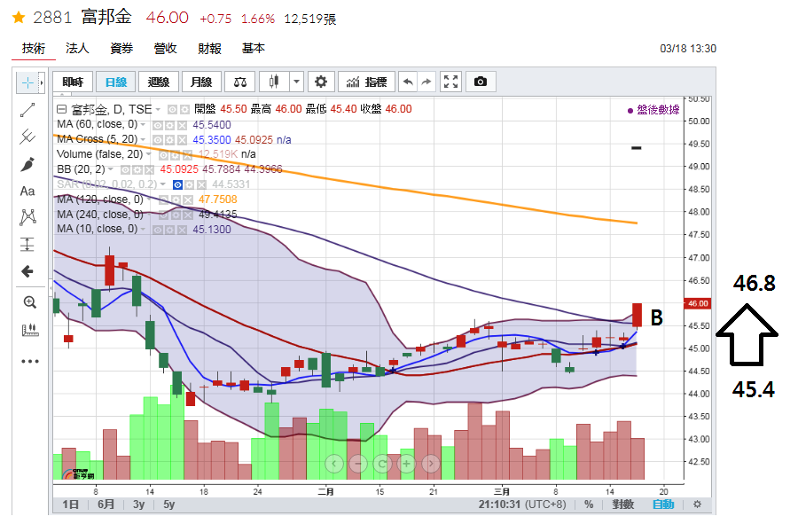Hide the MA (120, close, 0) line

pyautogui.click(x=163, y=200)
